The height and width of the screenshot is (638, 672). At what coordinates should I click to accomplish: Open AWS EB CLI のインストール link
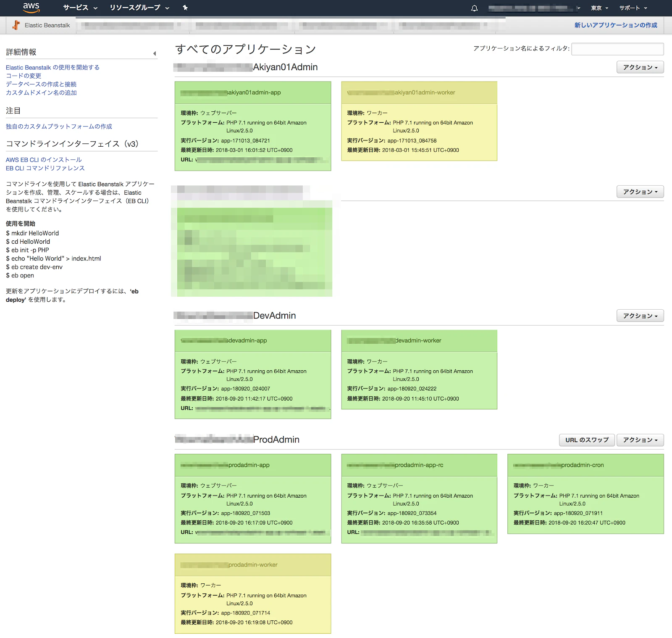44,160
